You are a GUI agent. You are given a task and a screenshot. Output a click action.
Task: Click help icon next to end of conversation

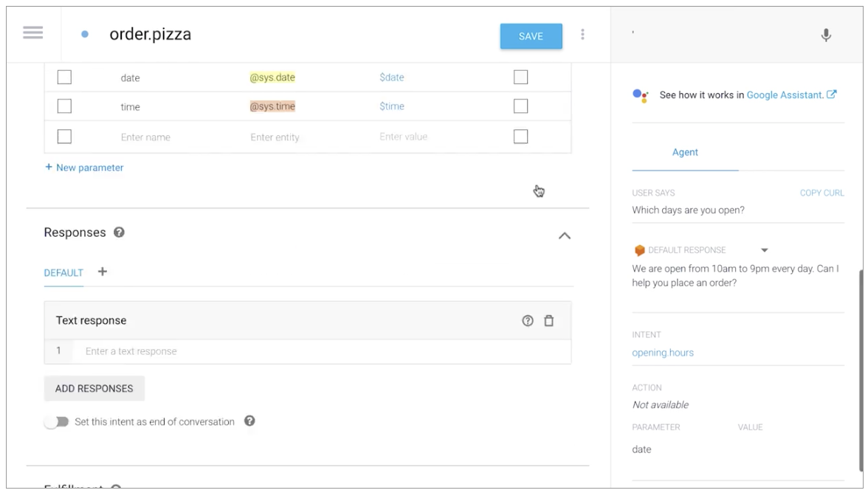(x=249, y=421)
